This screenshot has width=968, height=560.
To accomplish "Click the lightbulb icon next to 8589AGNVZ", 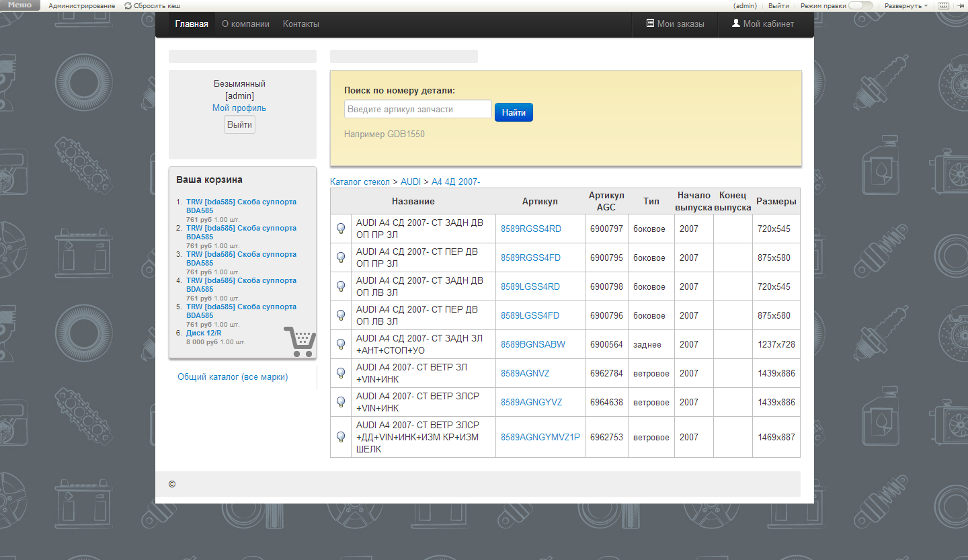I will click(x=341, y=373).
